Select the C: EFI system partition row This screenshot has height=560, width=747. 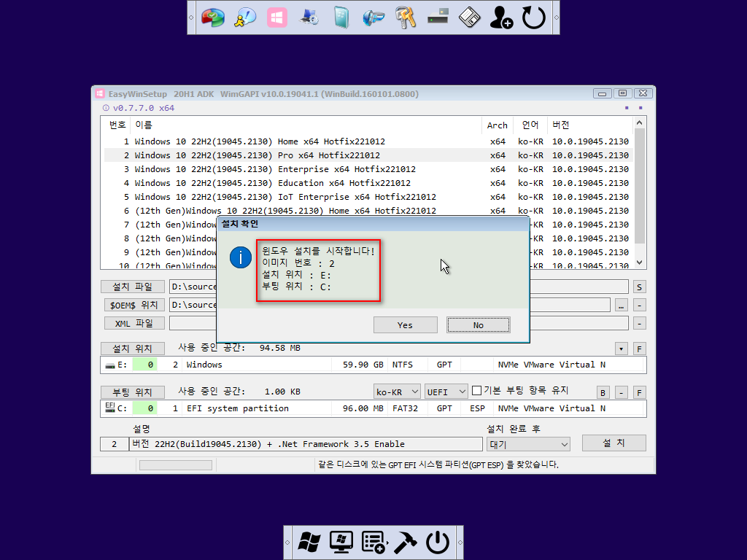coord(373,408)
